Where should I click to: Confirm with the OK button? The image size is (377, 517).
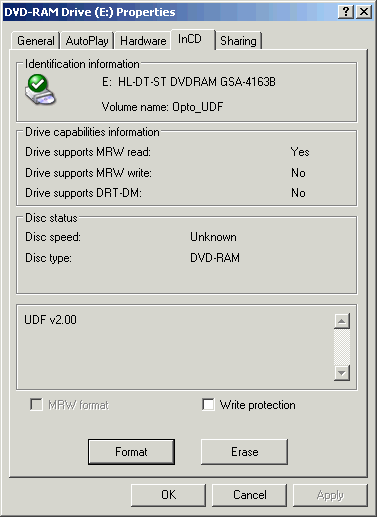tap(168, 495)
